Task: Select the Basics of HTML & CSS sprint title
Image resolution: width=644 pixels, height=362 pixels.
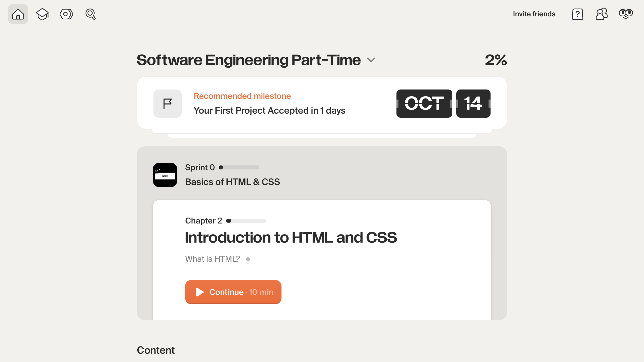Action: 232,182
